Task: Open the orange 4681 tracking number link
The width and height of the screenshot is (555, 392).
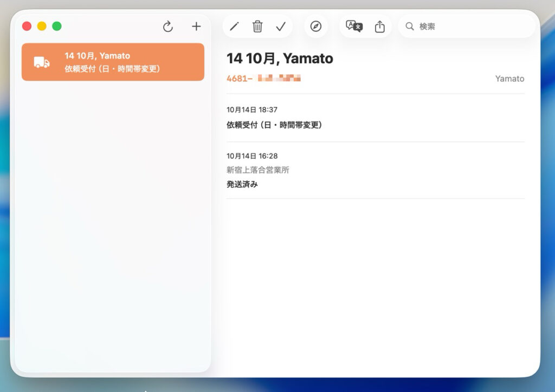Action: tap(263, 79)
